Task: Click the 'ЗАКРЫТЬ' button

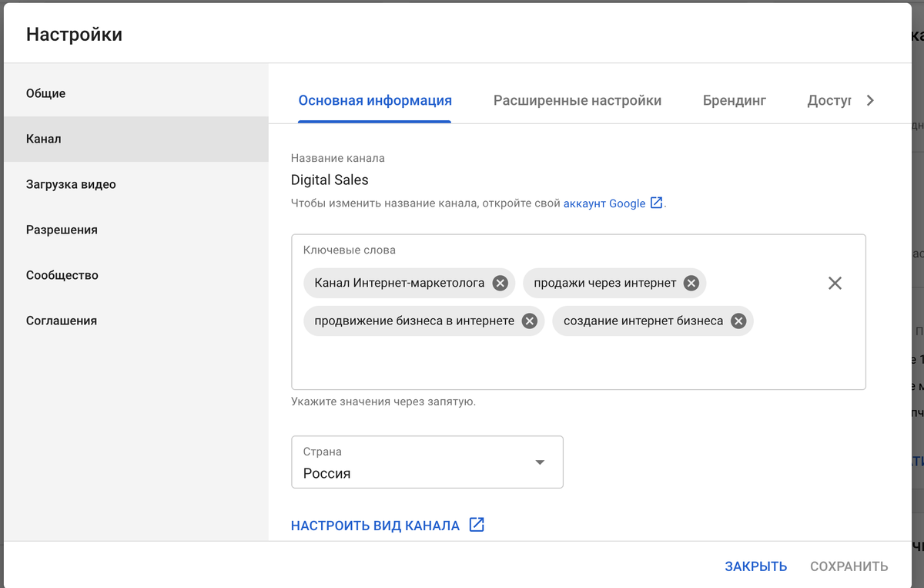Action: pyautogui.click(x=755, y=566)
